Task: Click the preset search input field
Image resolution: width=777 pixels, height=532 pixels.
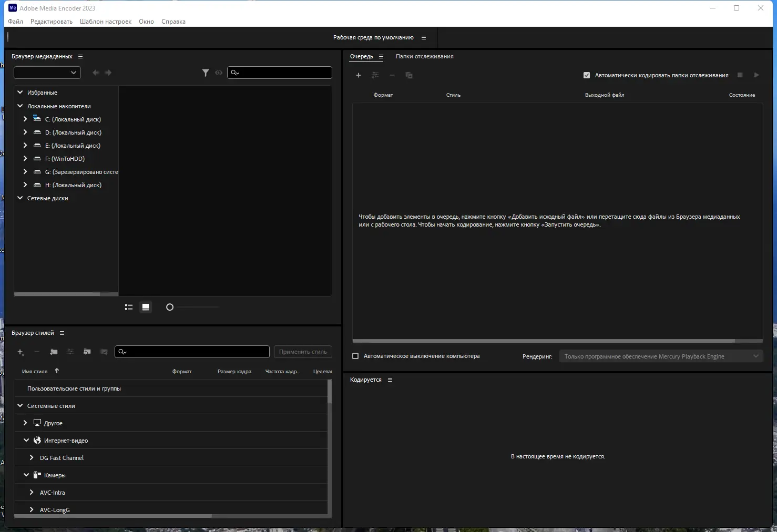Action: click(192, 351)
